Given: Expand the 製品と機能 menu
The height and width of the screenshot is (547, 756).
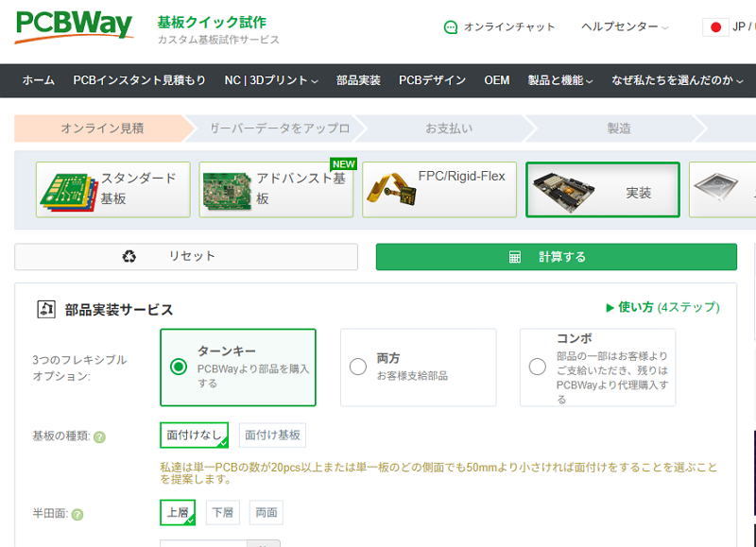Looking at the screenshot, I should pos(560,81).
